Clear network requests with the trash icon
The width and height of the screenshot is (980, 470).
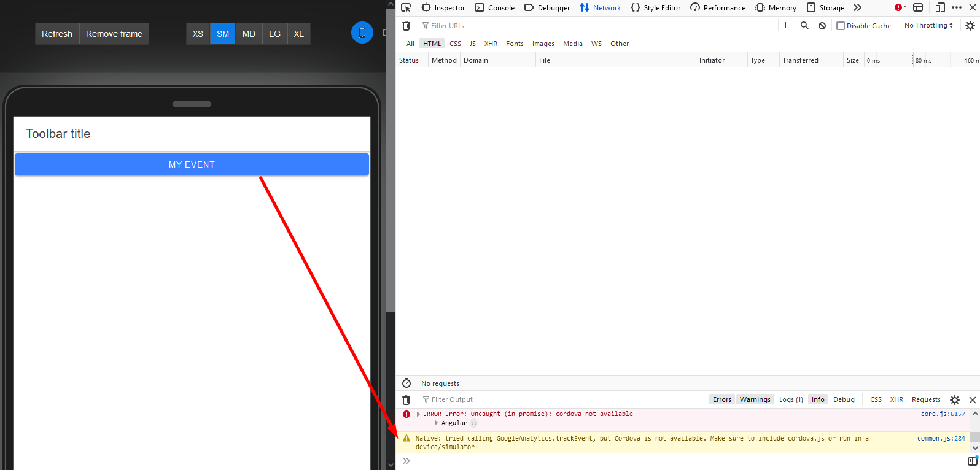[406, 25]
